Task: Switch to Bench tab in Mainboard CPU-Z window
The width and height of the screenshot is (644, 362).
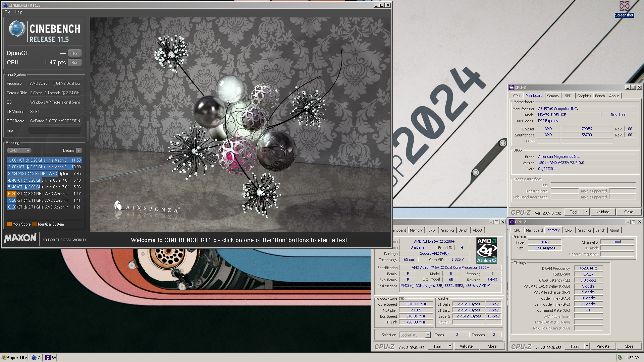Action: [x=600, y=96]
